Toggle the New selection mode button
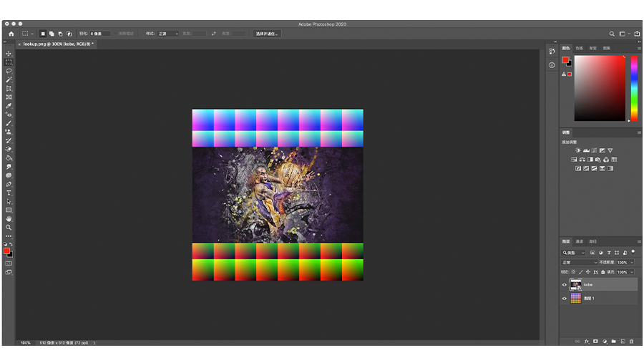 tap(43, 34)
